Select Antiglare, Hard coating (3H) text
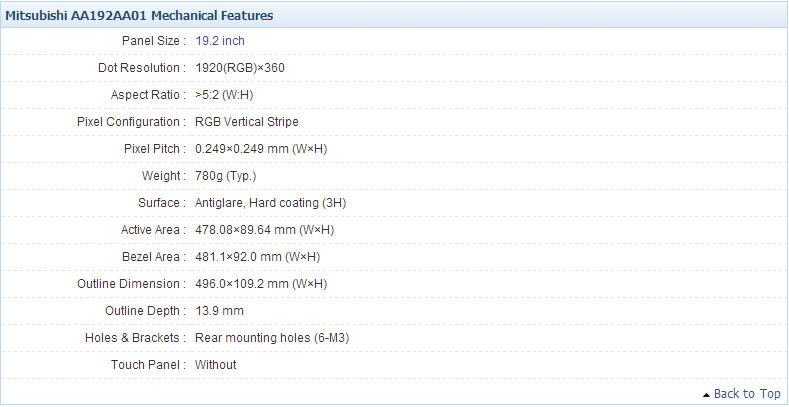 tap(271, 203)
